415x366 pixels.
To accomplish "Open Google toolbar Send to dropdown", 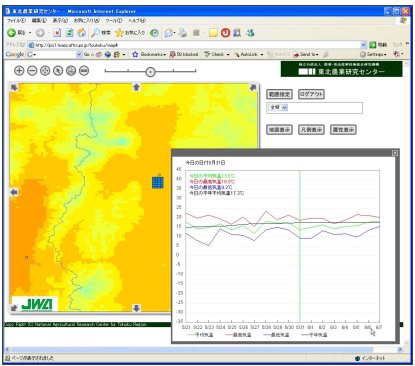I will 306,54.
